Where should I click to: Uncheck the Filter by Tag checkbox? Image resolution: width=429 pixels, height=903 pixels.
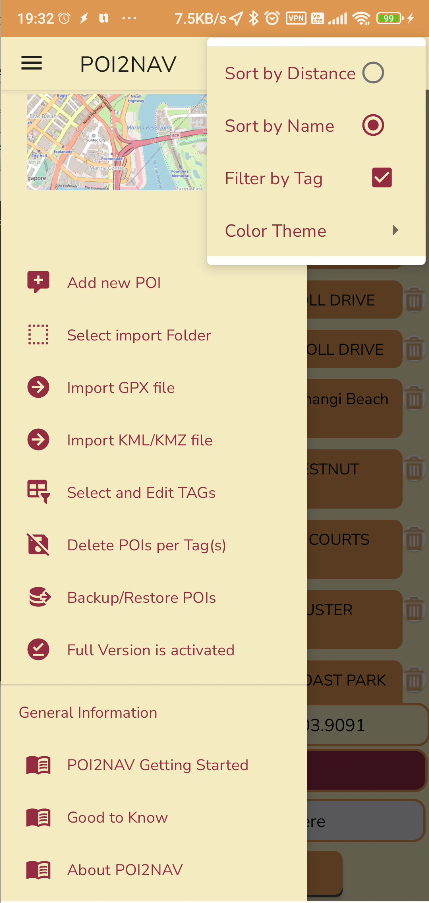coord(382,178)
